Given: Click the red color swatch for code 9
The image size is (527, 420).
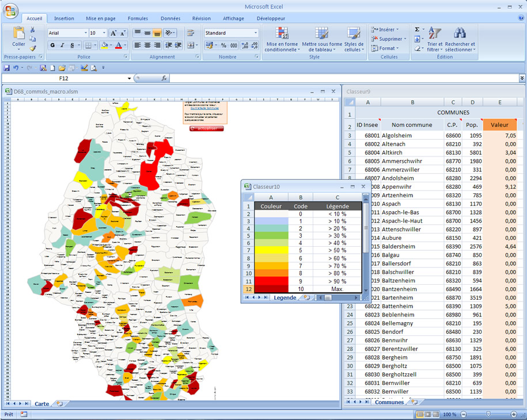Looking at the screenshot, I should (271, 281).
